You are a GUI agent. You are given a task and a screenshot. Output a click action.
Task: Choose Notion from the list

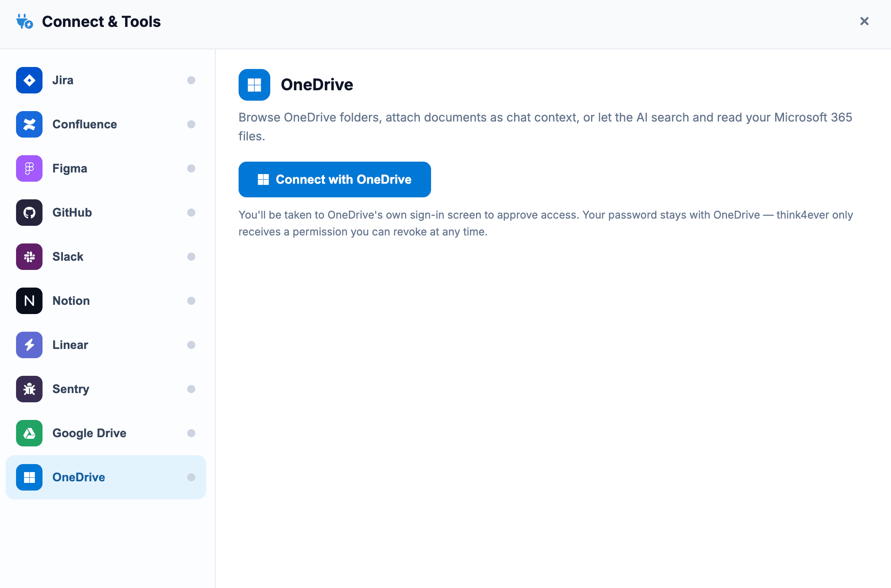click(x=106, y=301)
